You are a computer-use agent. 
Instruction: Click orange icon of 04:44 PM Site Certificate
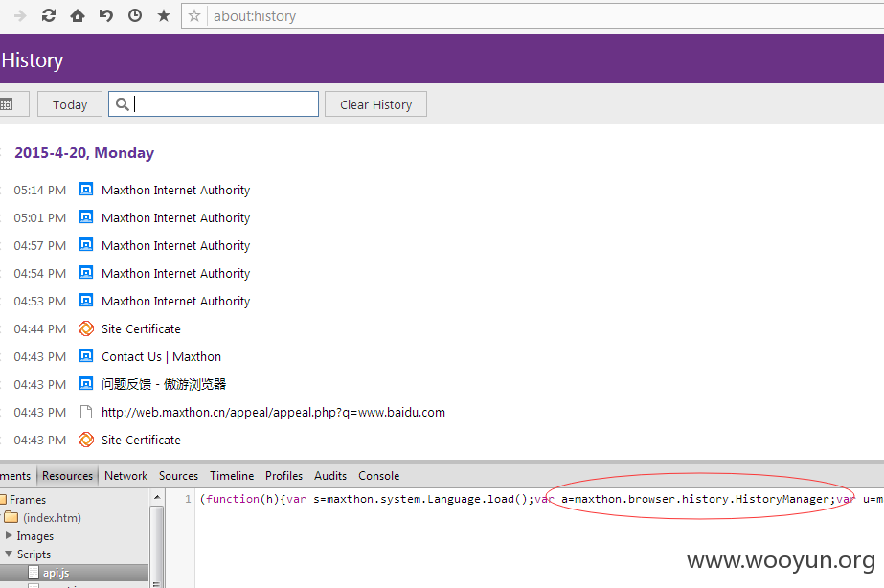tap(85, 328)
